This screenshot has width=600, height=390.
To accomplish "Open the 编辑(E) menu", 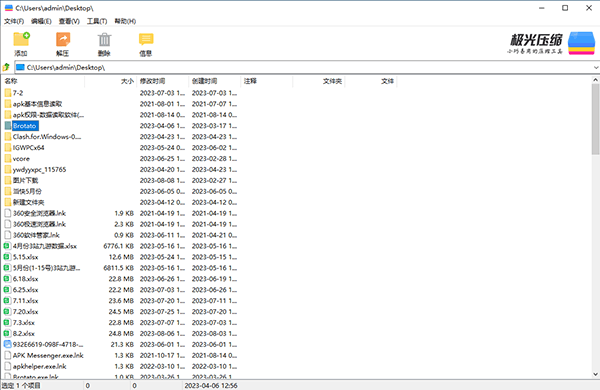I will (x=41, y=21).
